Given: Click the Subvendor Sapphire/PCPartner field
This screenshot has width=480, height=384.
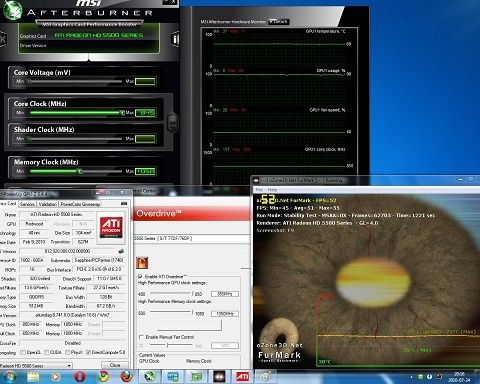Looking at the screenshot, I should (99, 260).
